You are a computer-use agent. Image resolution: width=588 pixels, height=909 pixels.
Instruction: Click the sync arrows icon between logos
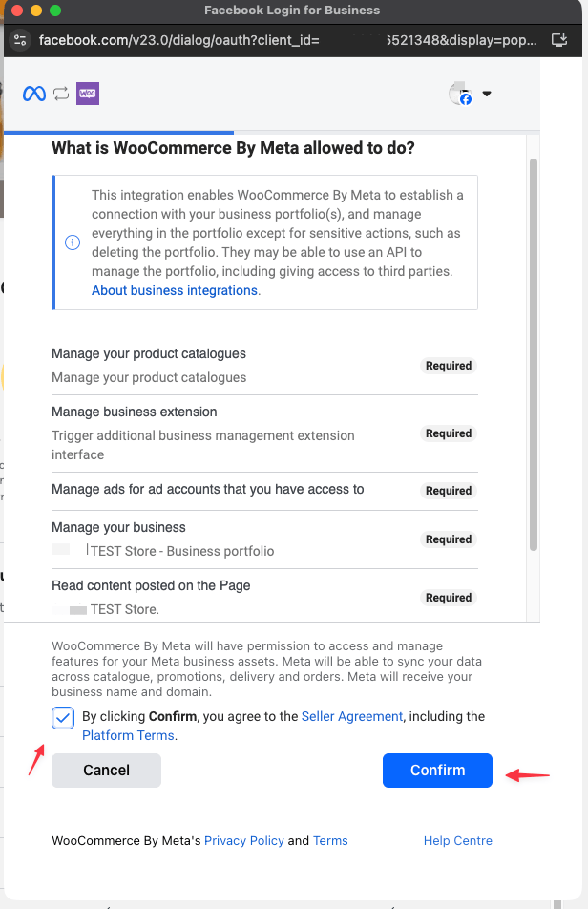click(61, 94)
